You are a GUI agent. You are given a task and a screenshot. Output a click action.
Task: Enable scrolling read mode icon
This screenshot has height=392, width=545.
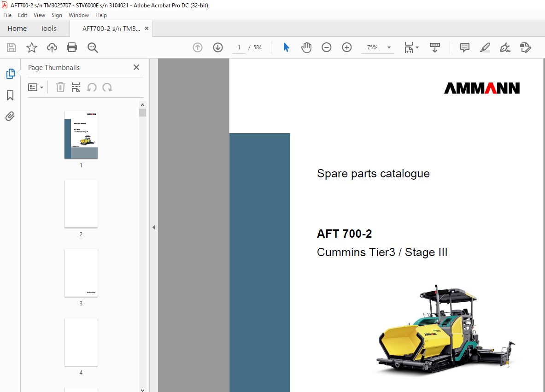pos(435,47)
